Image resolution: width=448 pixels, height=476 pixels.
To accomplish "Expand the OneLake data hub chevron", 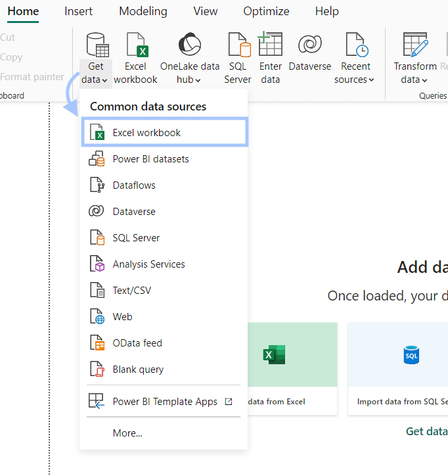I will [x=198, y=80].
